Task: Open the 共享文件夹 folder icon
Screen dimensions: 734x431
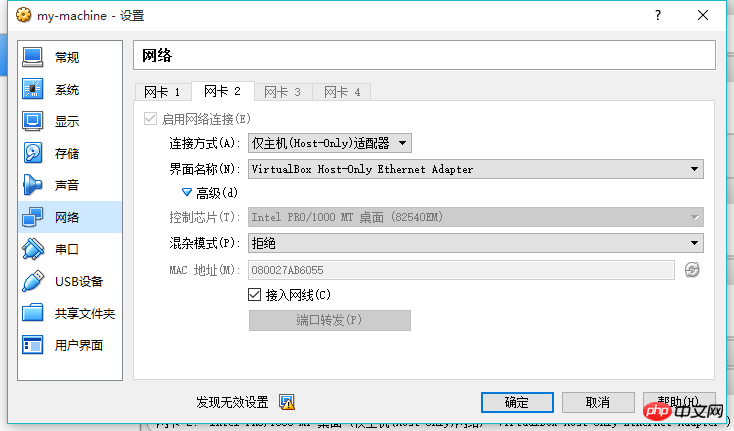Action: click(x=32, y=313)
